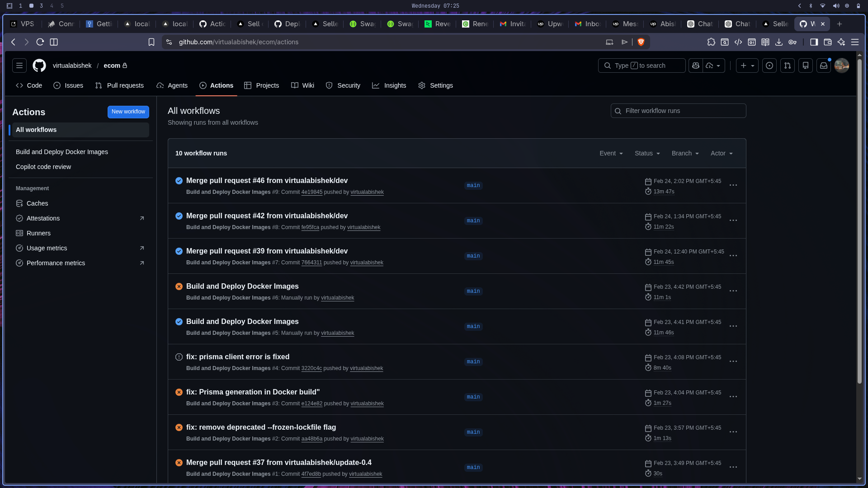Click the Filter workflow runs field
This screenshot has height=488, width=868.
click(678, 111)
